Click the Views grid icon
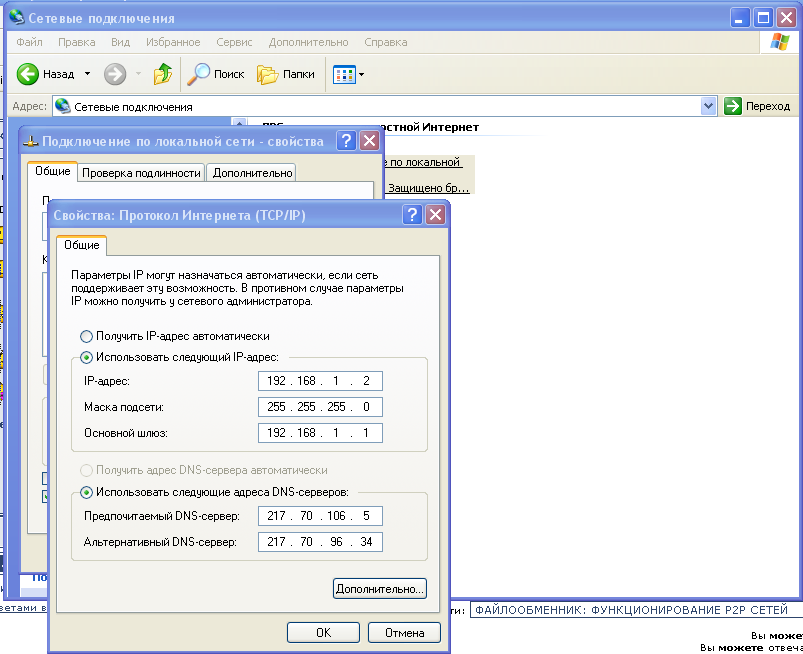The height and width of the screenshot is (654, 803). [x=343, y=74]
